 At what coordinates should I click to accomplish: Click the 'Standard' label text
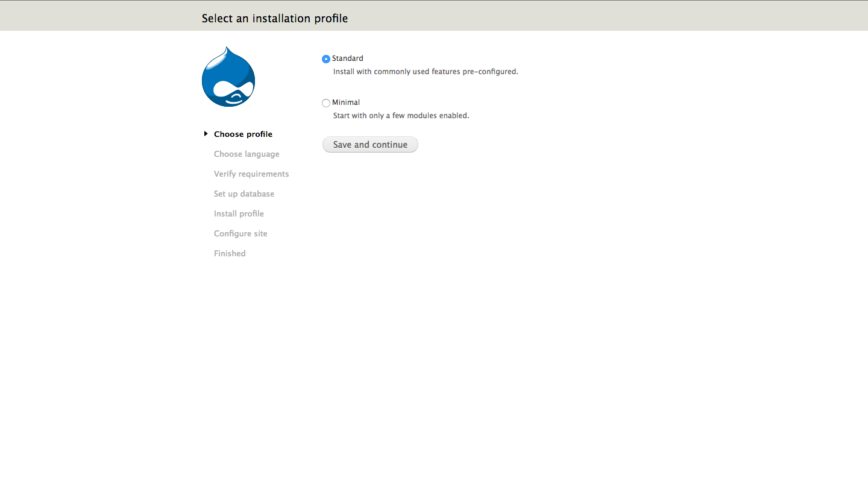tap(348, 58)
